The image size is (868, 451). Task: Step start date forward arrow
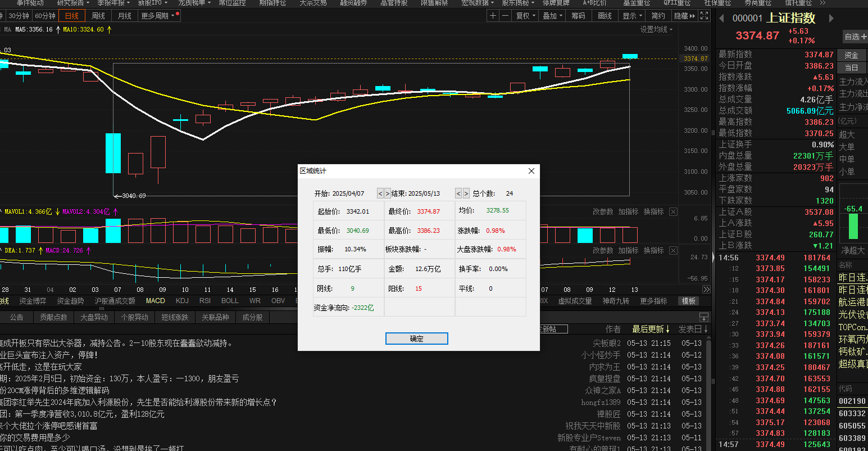(387, 193)
